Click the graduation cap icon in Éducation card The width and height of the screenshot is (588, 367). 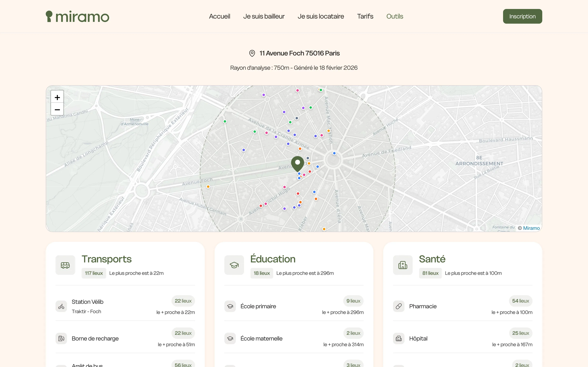(x=234, y=265)
